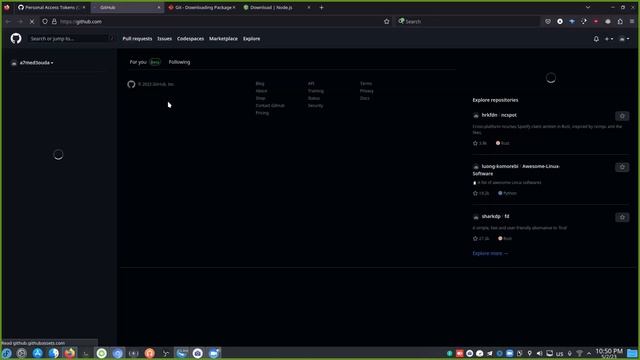
Task: Stop loading the page
Action: pos(32,22)
